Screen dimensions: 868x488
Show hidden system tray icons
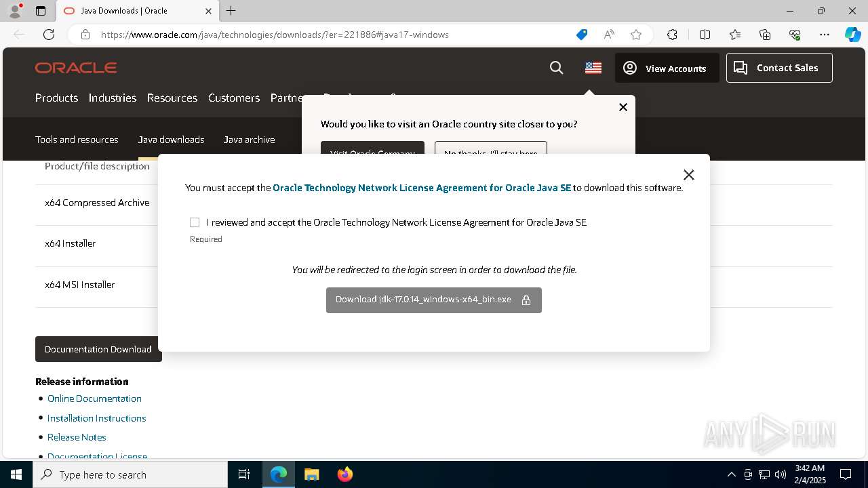click(x=731, y=474)
